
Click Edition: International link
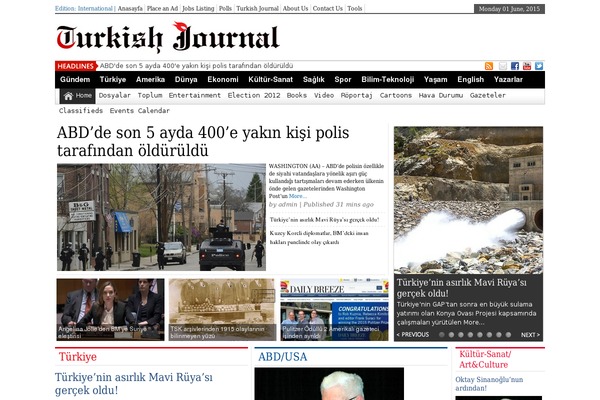tap(84, 8)
